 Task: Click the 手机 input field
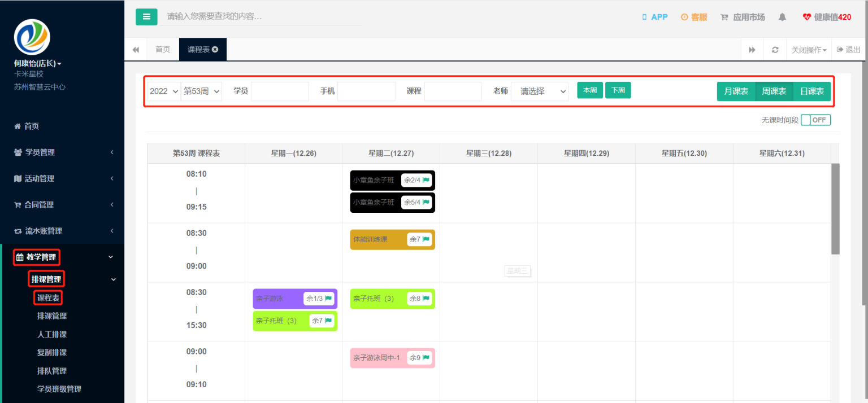pos(366,91)
